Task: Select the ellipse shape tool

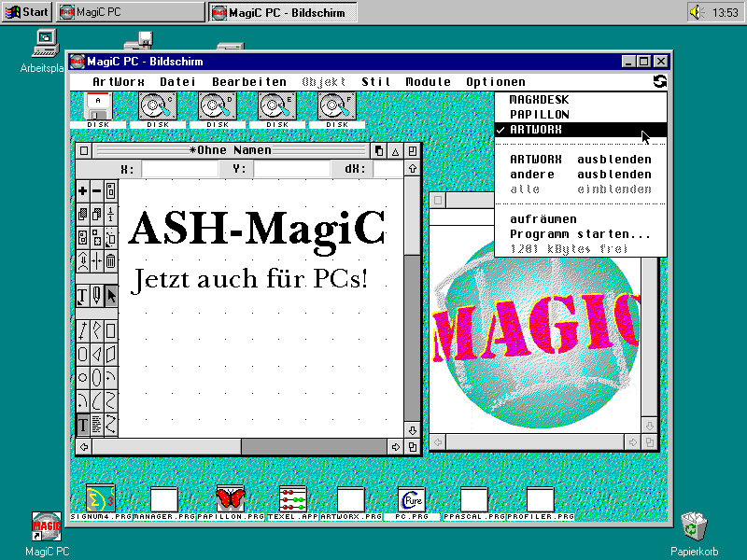Action: (x=97, y=377)
